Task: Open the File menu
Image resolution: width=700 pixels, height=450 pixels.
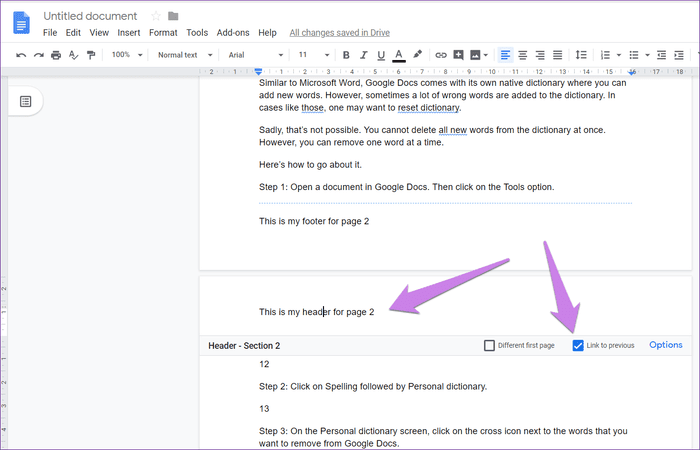Action: coord(50,33)
